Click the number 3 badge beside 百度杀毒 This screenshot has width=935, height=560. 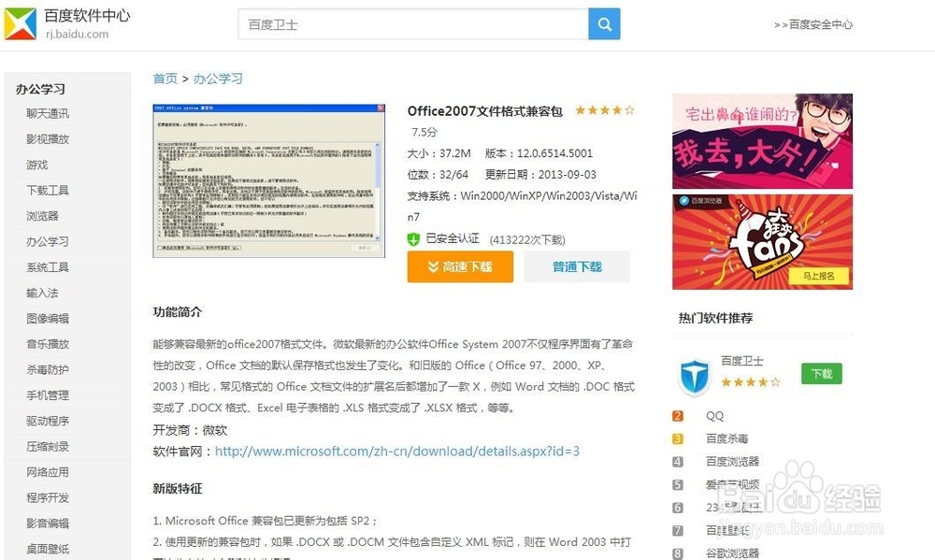click(x=679, y=438)
